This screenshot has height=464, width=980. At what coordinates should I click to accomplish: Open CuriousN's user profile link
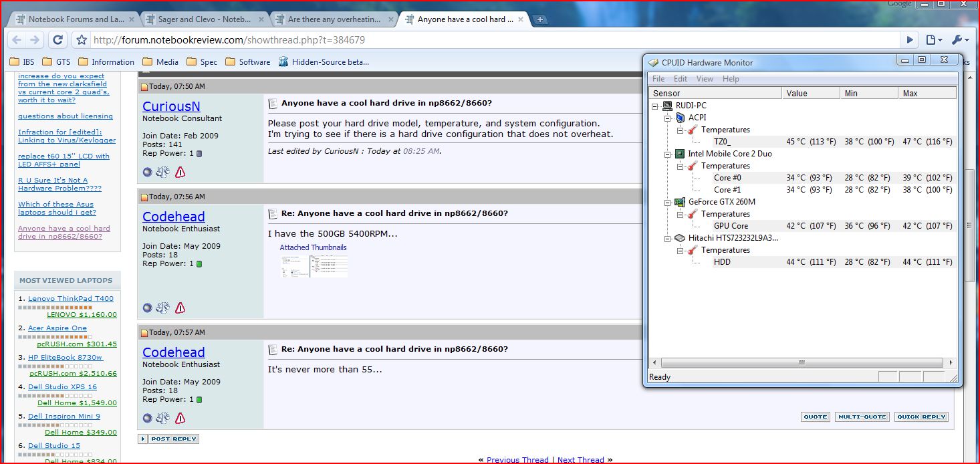(x=171, y=106)
